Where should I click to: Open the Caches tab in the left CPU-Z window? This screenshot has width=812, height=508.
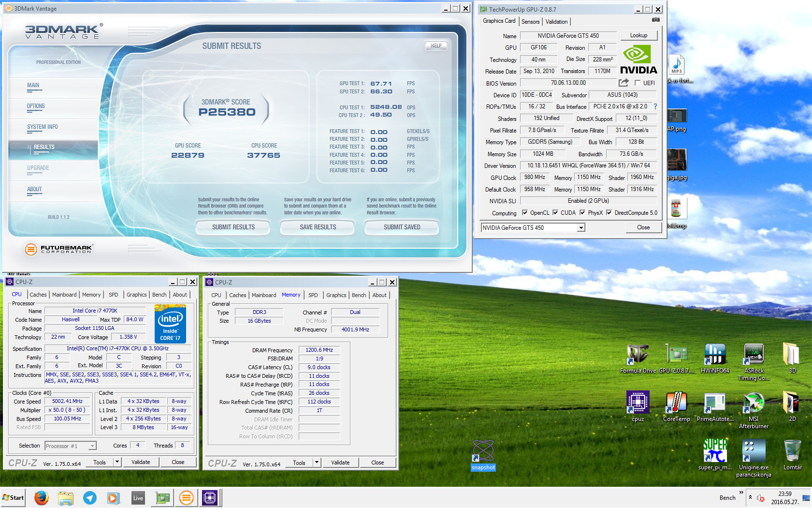coord(38,295)
